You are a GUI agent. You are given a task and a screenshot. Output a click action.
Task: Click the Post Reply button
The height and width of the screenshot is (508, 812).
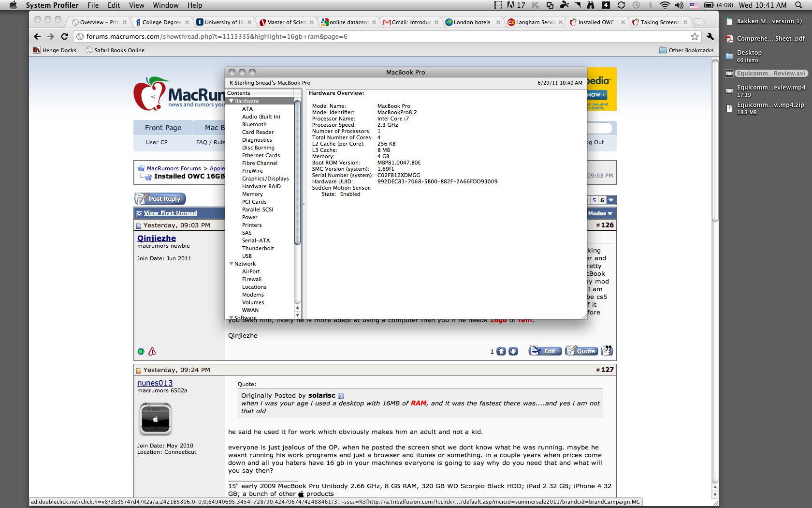(x=160, y=199)
